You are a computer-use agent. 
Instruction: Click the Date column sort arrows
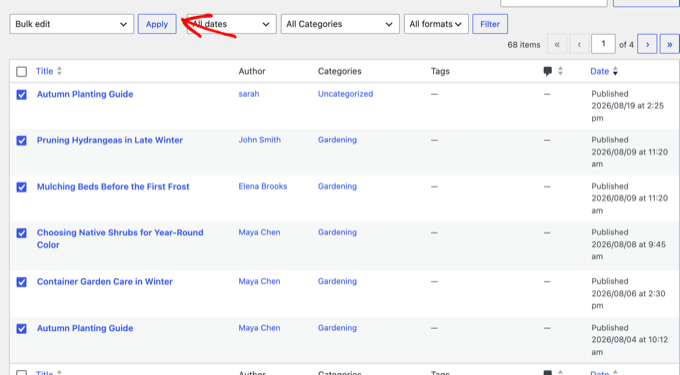615,72
